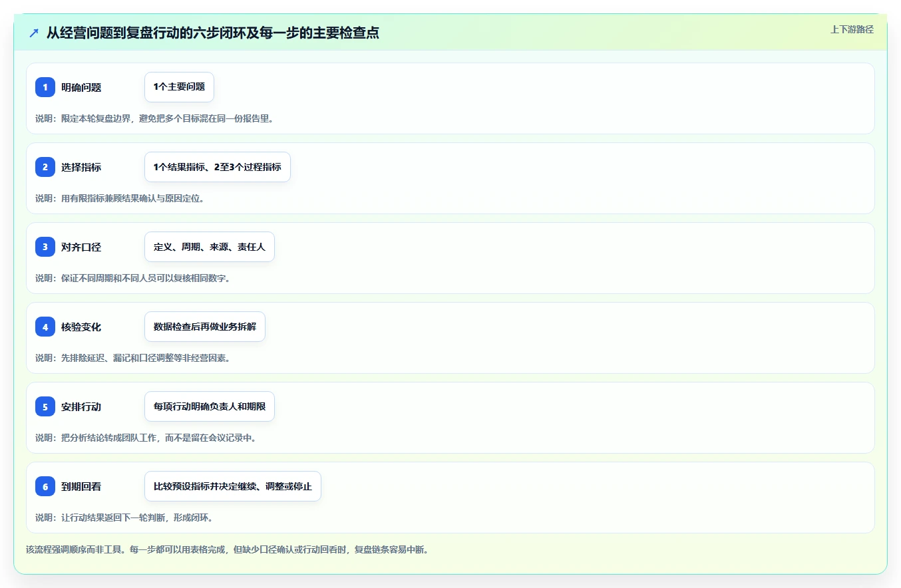The width and height of the screenshot is (901, 588).
Task: Click step number 2 badge
Action: [x=45, y=167]
